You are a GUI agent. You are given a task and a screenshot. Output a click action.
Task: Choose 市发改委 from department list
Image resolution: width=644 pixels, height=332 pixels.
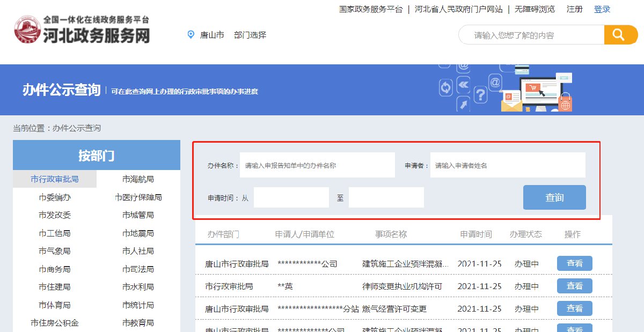click(55, 215)
